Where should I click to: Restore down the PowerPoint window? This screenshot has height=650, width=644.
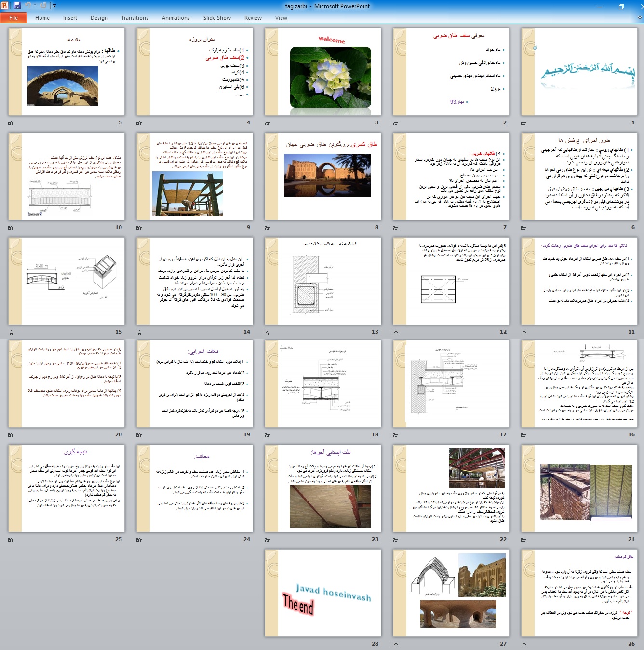(621, 6)
